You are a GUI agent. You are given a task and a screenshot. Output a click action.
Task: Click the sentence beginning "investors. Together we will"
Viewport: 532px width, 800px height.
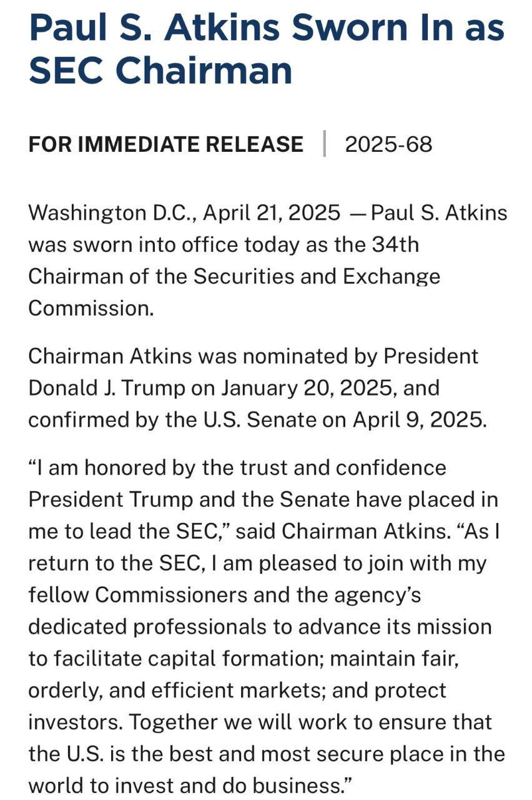coord(260,722)
